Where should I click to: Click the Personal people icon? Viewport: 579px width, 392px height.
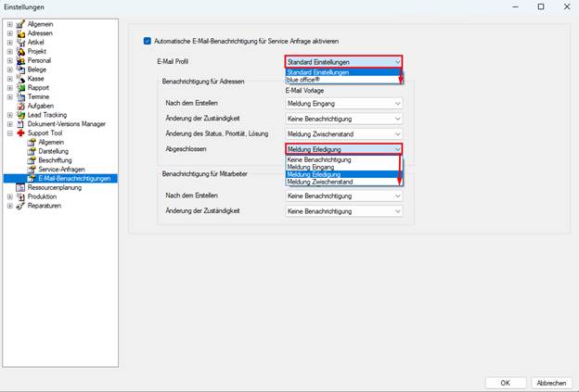pyautogui.click(x=21, y=60)
